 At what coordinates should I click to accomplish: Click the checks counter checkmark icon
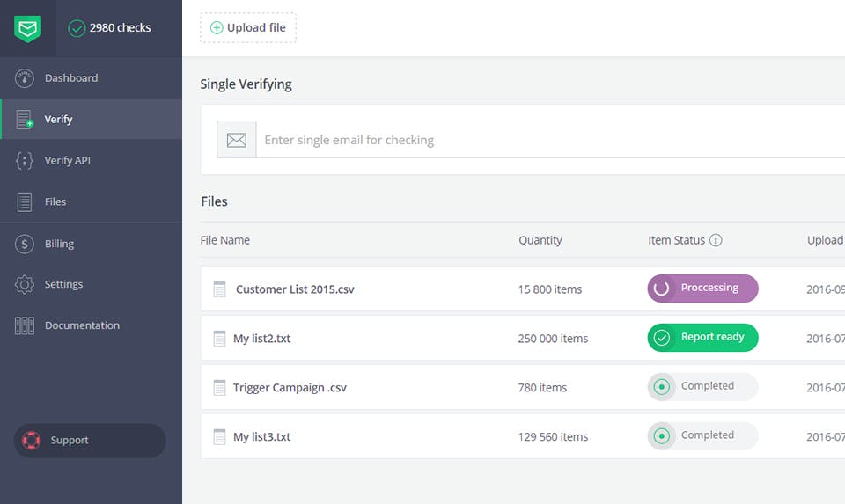point(77,28)
